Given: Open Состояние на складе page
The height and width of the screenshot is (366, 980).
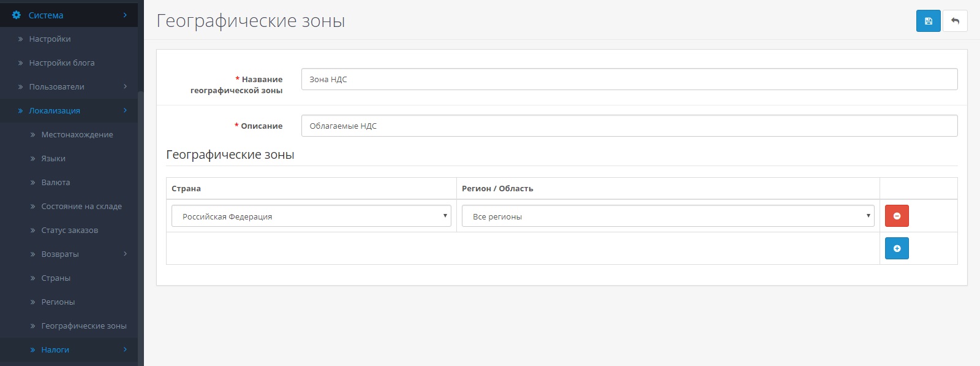Looking at the screenshot, I should tap(81, 206).
